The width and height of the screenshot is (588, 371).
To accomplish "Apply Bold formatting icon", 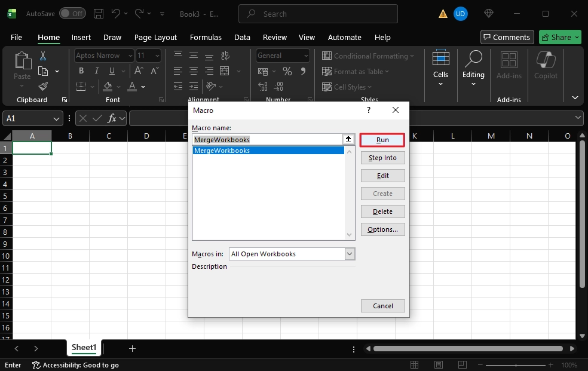I will point(81,71).
